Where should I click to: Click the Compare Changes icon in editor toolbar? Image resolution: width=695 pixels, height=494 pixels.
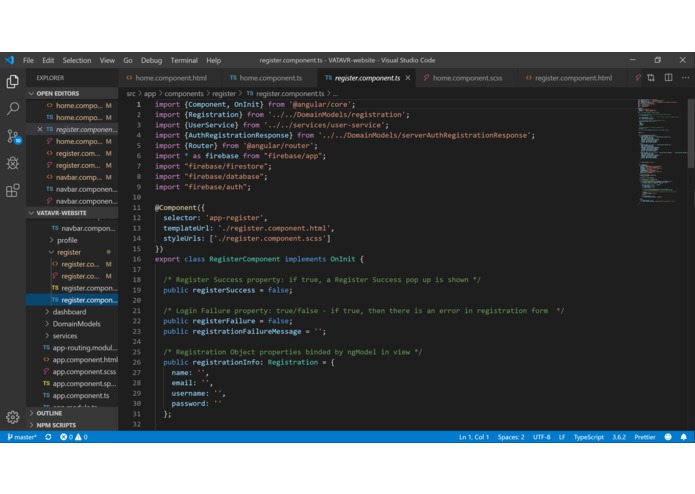(651, 78)
